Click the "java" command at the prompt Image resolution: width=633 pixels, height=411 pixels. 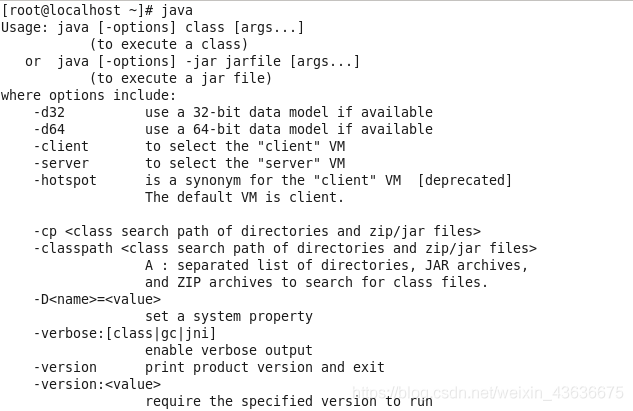click(x=177, y=10)
